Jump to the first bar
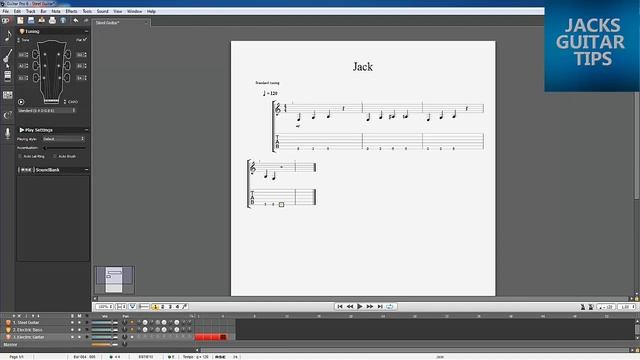Image resolution: width=640 pixels, height=360 pixels. (340, 307)
